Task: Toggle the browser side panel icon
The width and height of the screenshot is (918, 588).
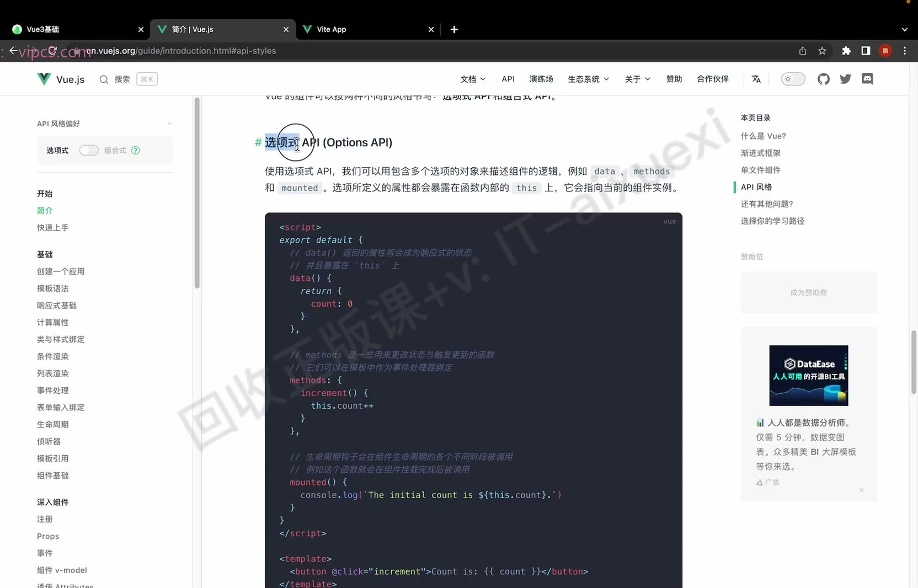Action: tap(866, 51)
